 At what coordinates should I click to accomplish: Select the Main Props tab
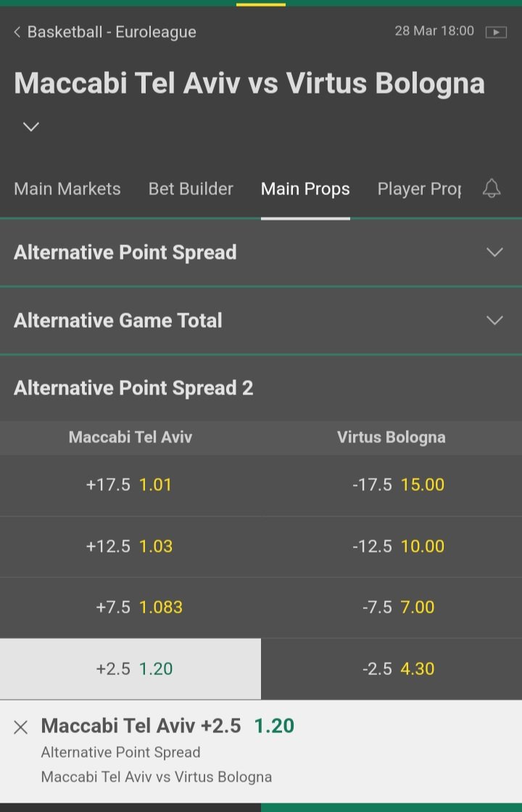305,189
